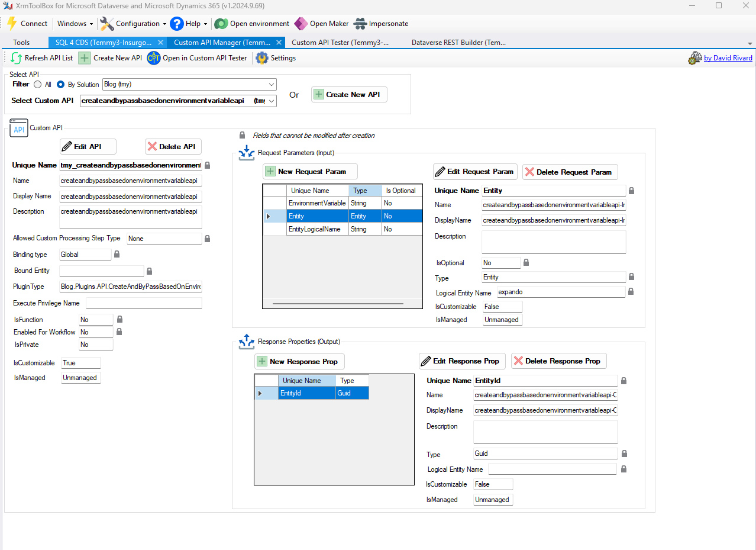Click the EnvironmentVariable parameter row
Viewport: 756px width, 550px height.
tap(343, 203)
